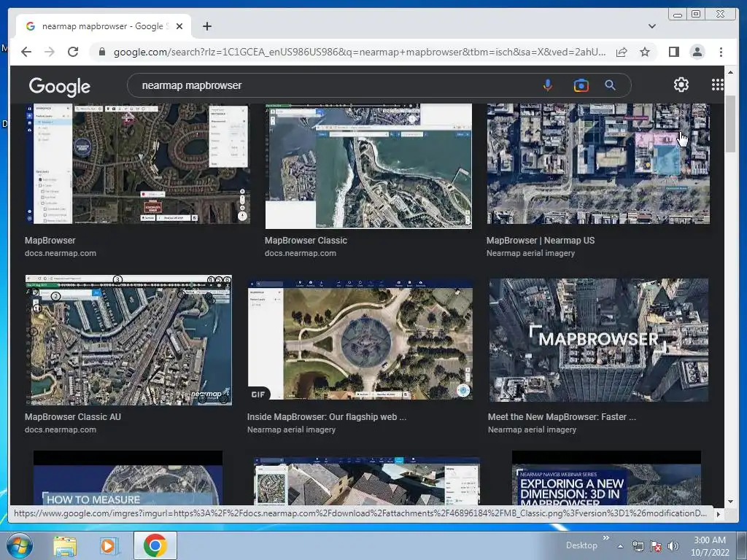Viewport: 747px width, 560px height.
Task: Go back to the previous page
Action: [26, 52]
